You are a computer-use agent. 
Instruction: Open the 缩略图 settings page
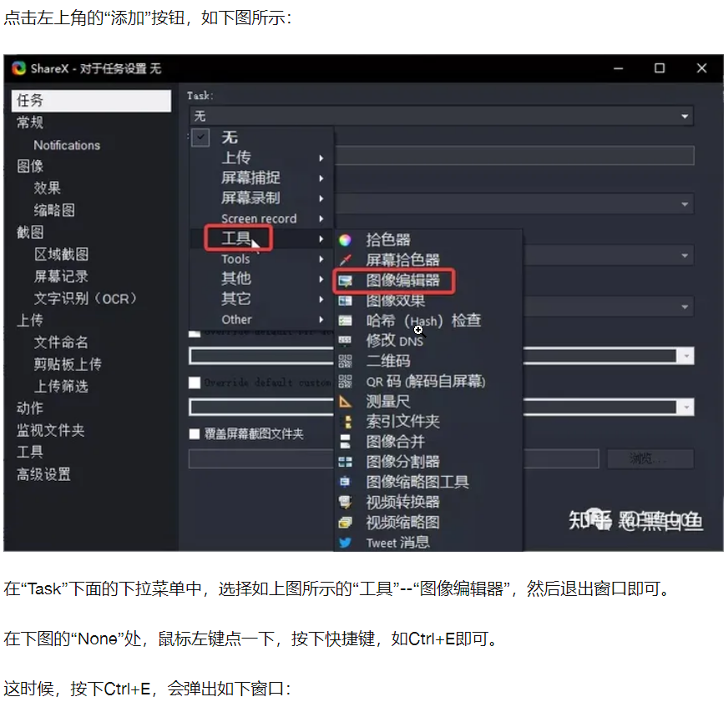tap(54, 210)
